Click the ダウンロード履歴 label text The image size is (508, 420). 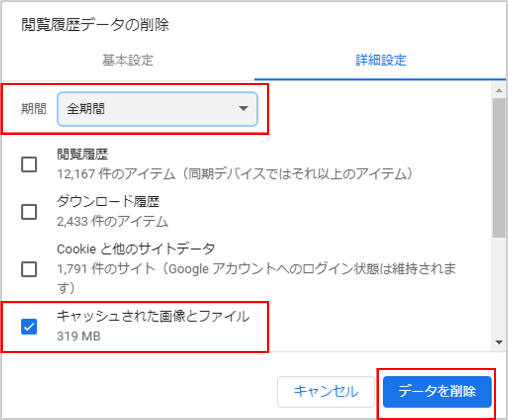coord(108,201)
